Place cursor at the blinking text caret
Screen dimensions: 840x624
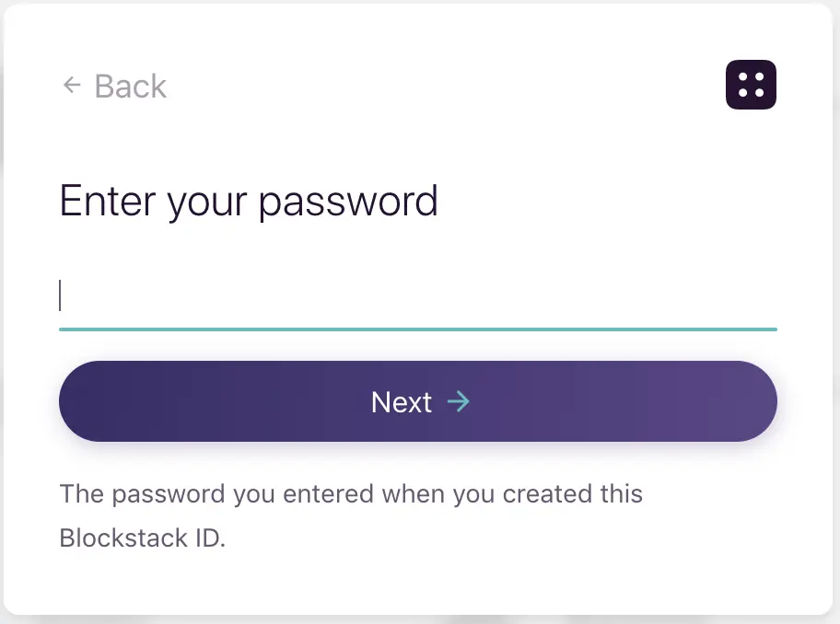(x=62, y=295)
